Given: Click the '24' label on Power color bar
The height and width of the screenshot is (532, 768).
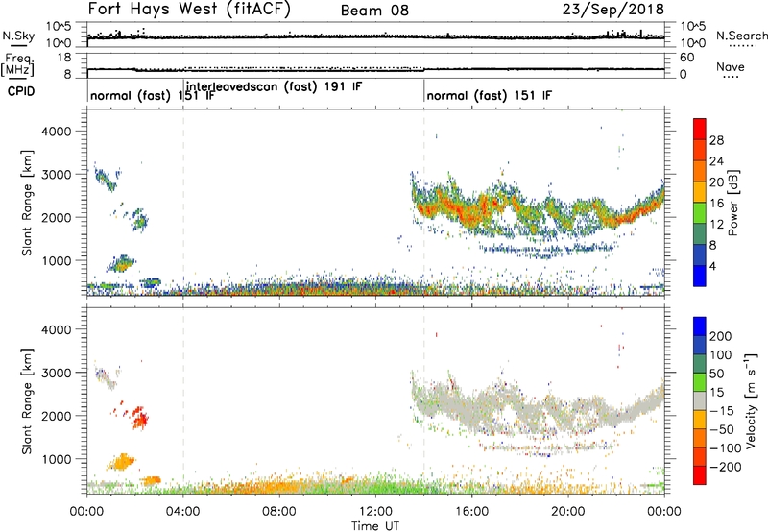Looking at the screenshot, I should (716, 161).
